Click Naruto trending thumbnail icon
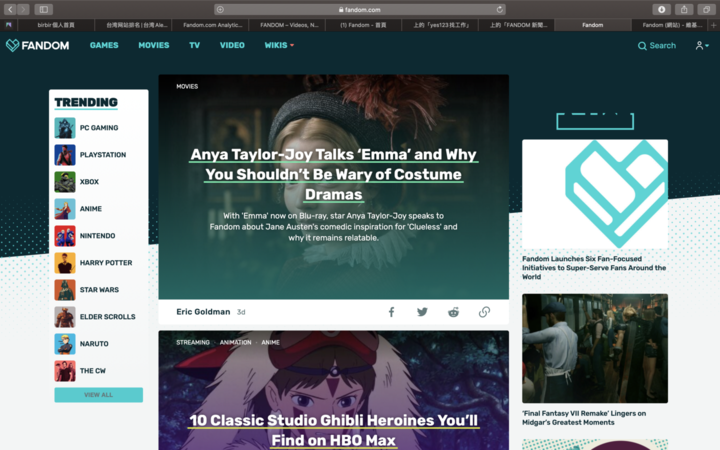Viewport: 720px width, 450px height. [65, 344]
